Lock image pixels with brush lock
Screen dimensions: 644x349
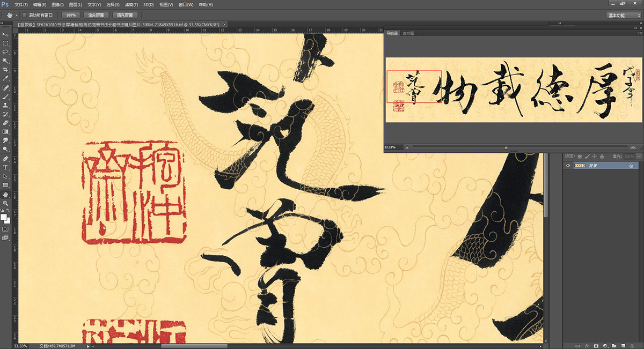point(587,156)
